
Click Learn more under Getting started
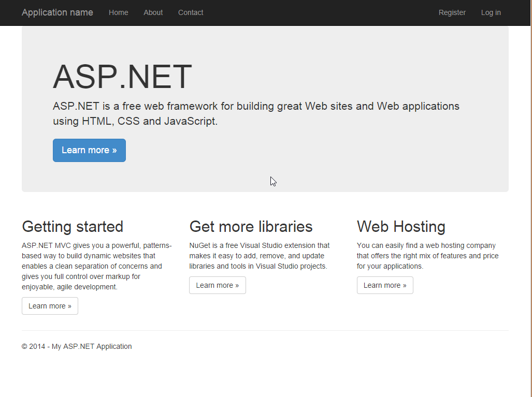click(x=50, y=305)
